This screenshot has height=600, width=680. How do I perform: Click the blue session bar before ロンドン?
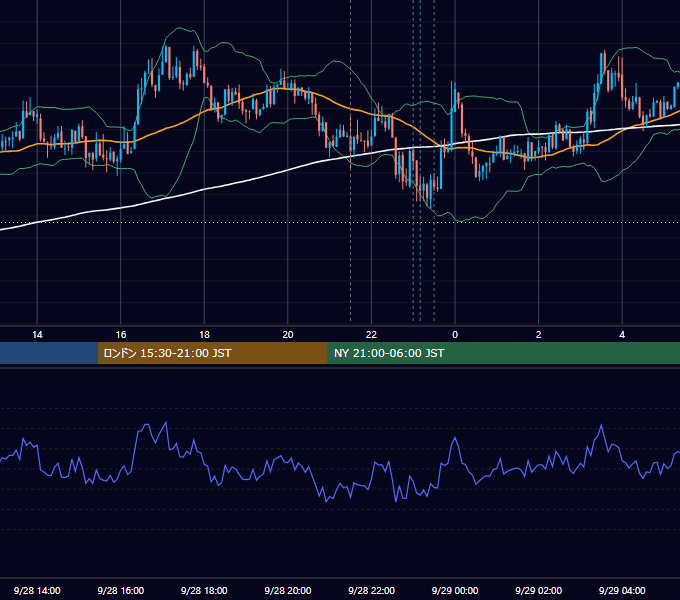click(x=49, y=353)
